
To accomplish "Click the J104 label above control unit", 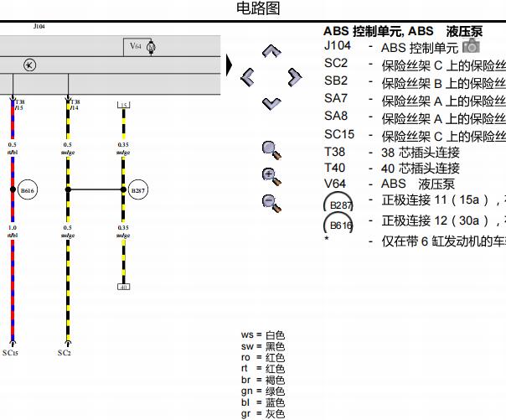I will tap(39, 26).
